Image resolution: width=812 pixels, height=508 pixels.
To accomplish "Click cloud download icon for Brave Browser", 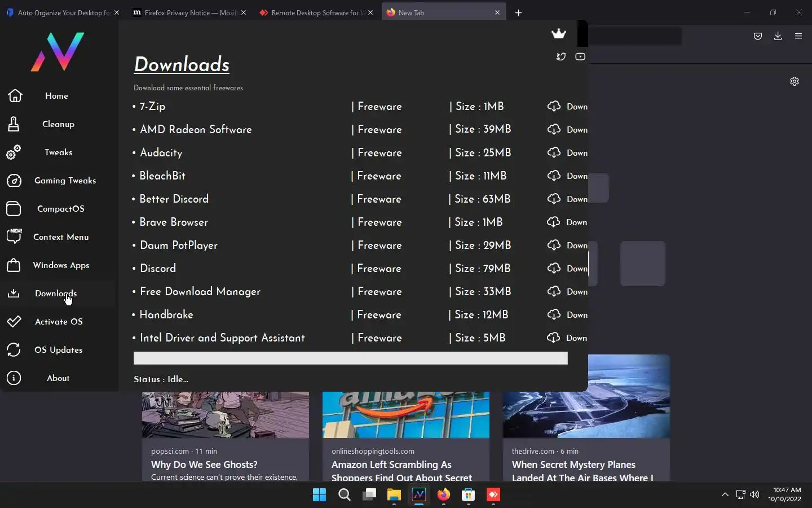I will tap(554, 222).
